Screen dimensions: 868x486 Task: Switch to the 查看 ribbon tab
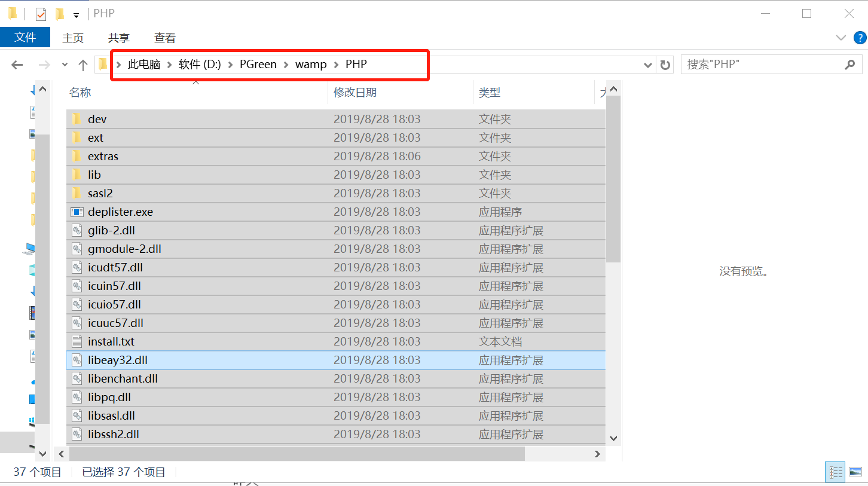click(x=165, y=38)
